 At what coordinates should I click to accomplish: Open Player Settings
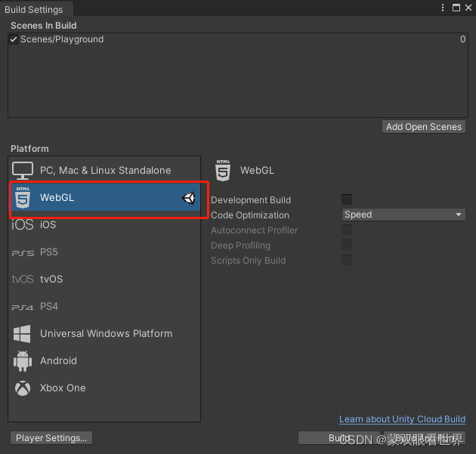tap(51, 437)
